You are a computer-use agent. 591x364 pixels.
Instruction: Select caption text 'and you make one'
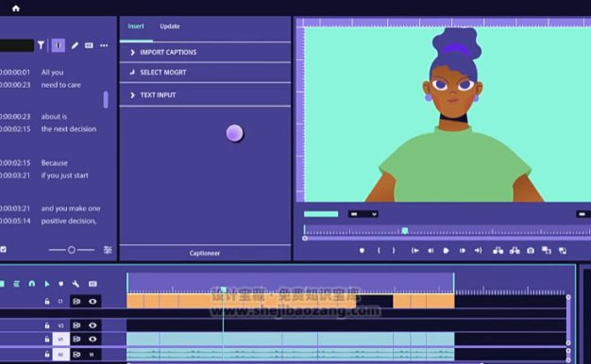click(71, 208)
